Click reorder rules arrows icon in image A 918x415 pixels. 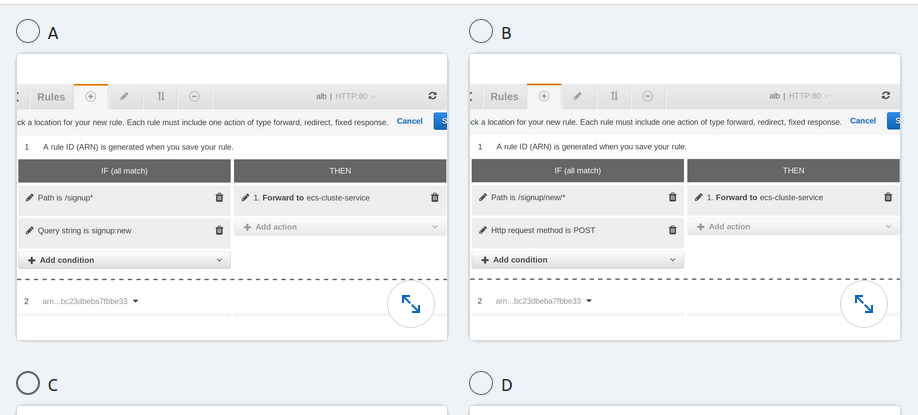(160, 97)
